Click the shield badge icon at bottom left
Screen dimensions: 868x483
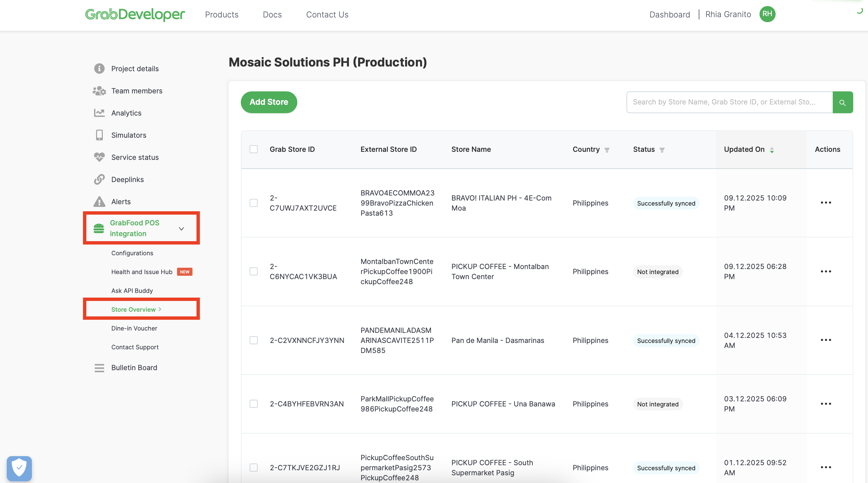click(19, 468)
